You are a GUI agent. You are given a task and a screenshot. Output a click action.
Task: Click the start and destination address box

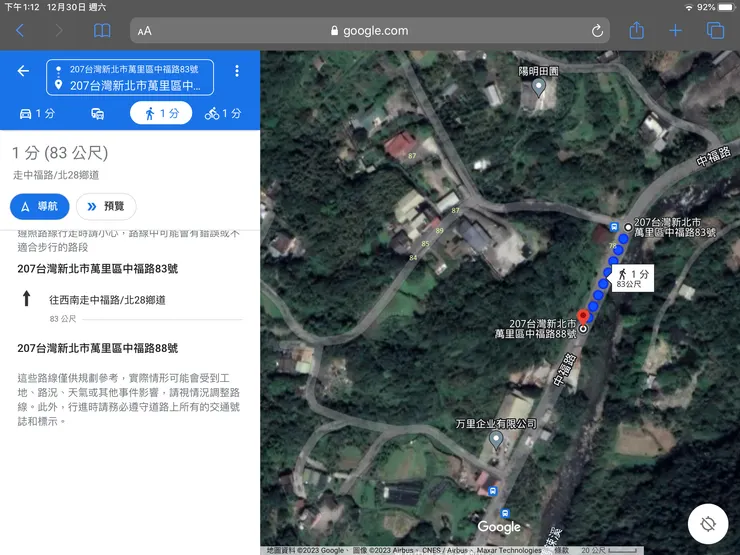tap(130, 77)
